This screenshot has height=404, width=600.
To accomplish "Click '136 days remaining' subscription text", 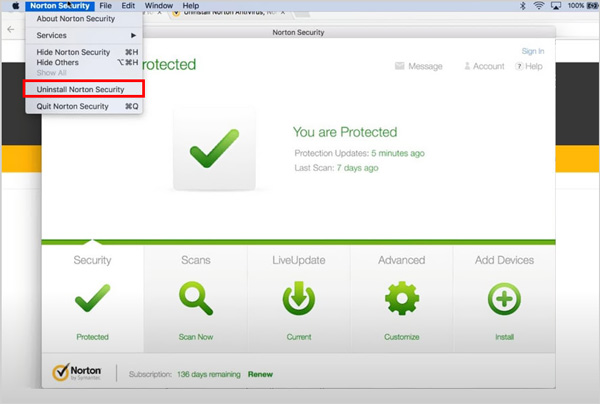I will [x=209, y=374].
